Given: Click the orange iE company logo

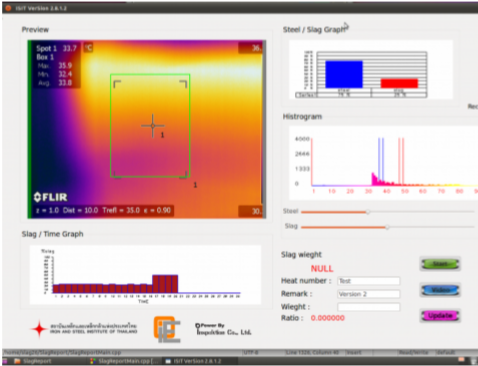Looking at the screenshot, I should point(167,329).
